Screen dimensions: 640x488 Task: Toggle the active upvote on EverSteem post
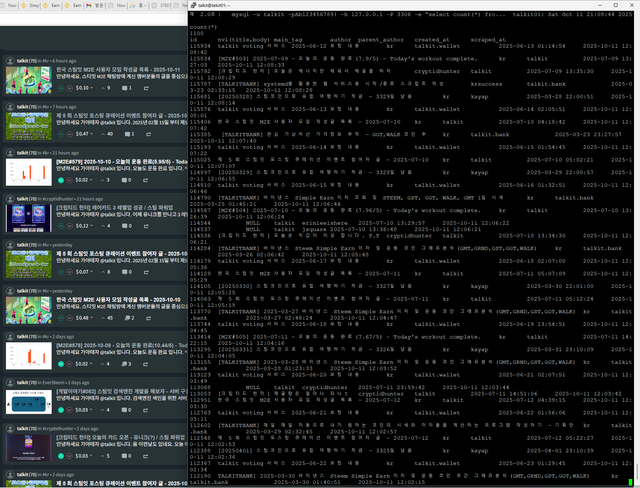click(x=61, y=410)
